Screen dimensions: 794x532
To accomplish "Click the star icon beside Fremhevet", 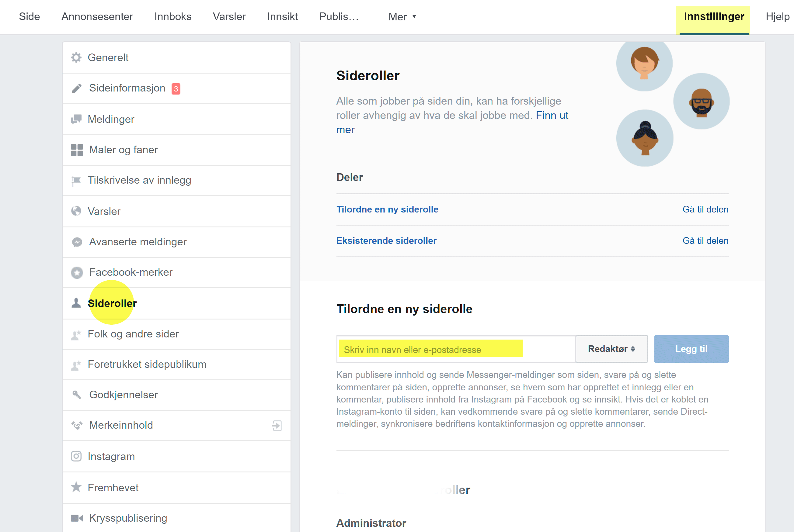I will pyautogui.click(x=76, y=487).
